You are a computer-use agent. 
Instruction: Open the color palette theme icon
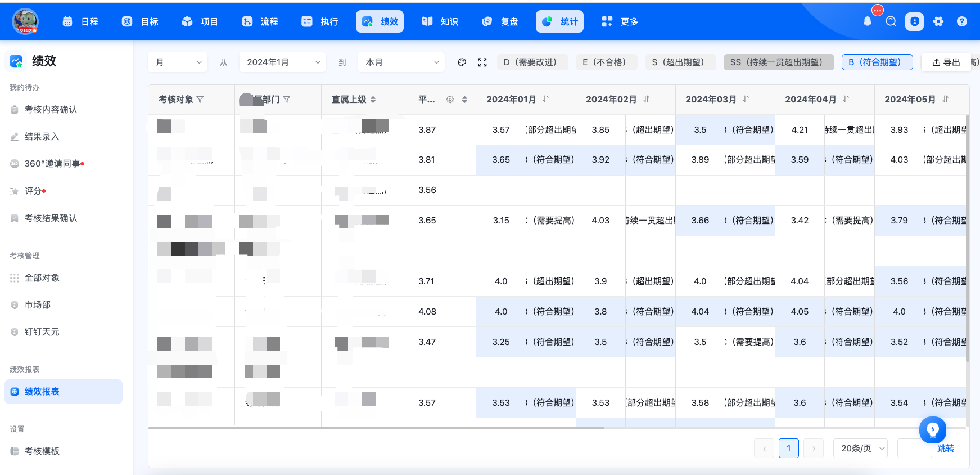pos(462,62)
